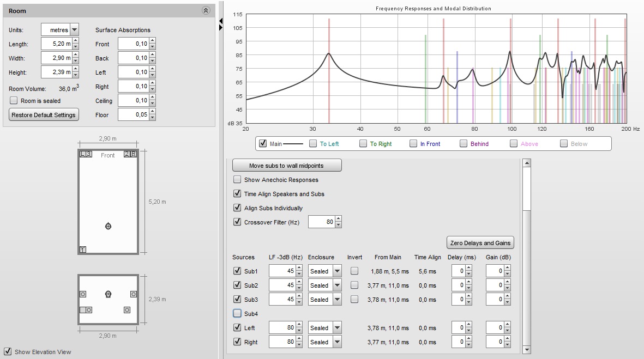Select subwoofer 3 icon in plan view
The height and width of the screenshot is (359, 644).
(x=89, y=154)
